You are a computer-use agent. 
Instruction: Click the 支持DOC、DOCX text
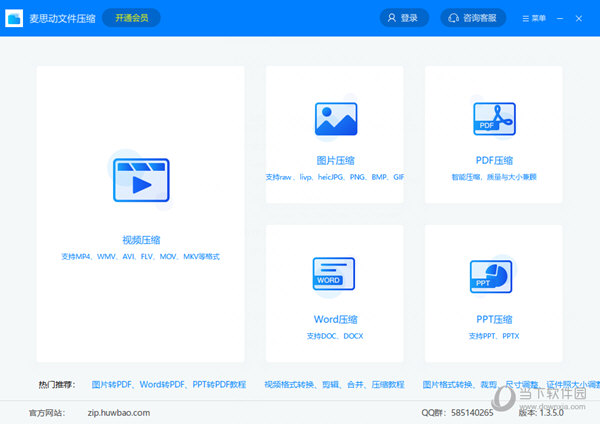pyautogui.click(x=335, y=336)
